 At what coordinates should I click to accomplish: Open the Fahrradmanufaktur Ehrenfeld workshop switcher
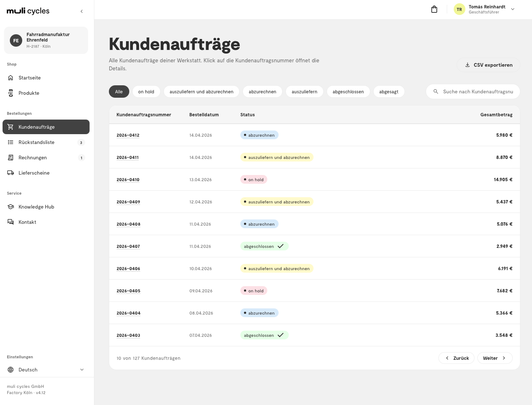pyautogui.click(x=46, y=40)
